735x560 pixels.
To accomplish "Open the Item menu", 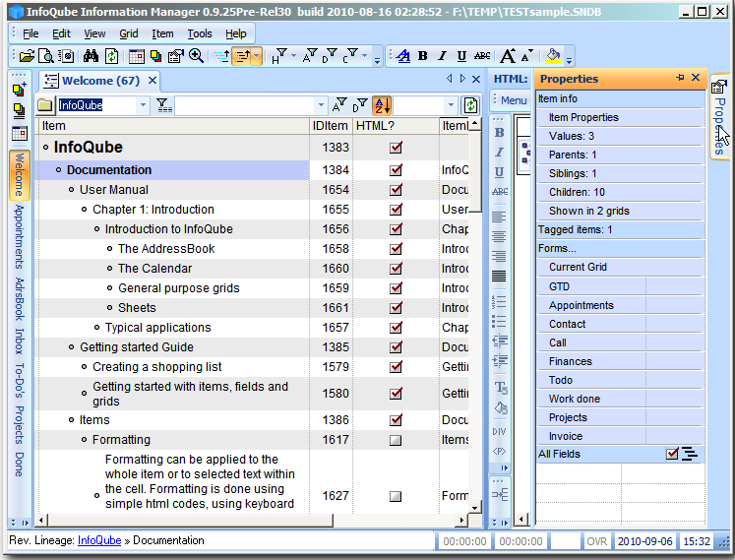I will [162, 33].
